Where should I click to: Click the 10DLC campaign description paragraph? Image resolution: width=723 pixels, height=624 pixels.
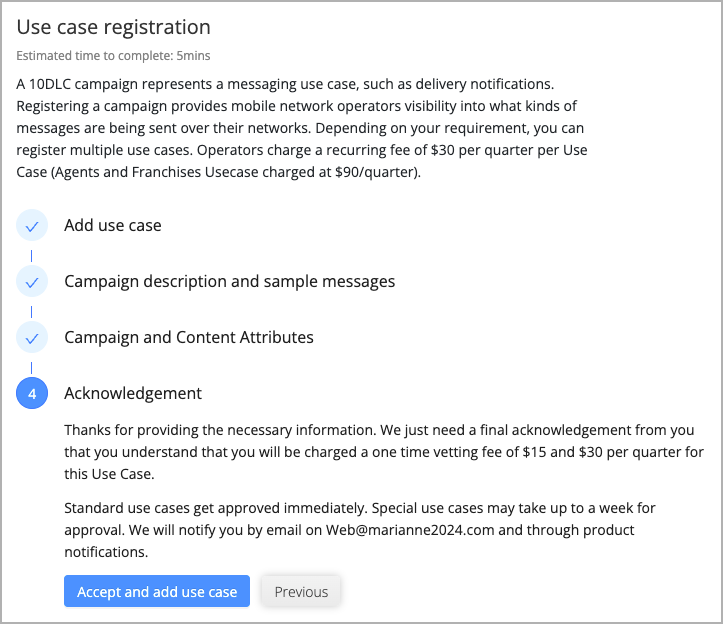point(302,128)
